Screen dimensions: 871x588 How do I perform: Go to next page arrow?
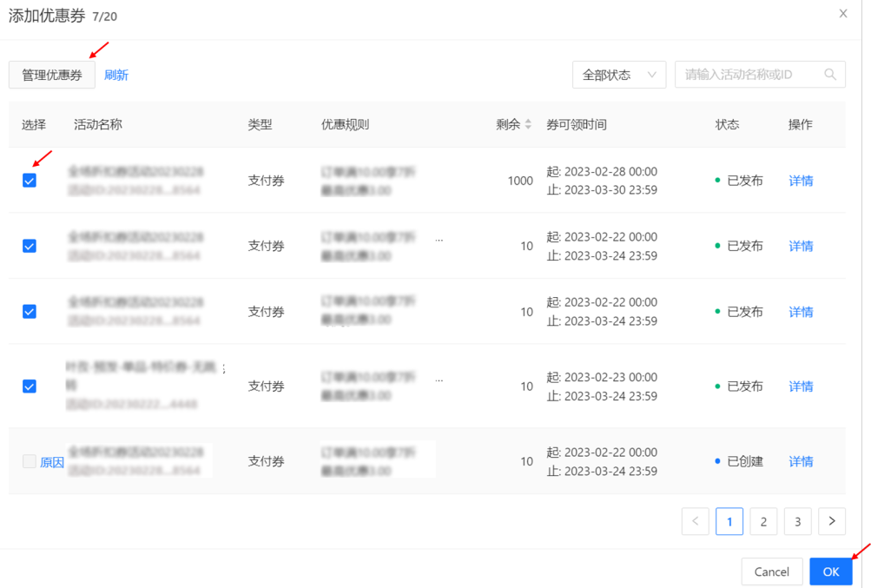(x=832, y=521)
